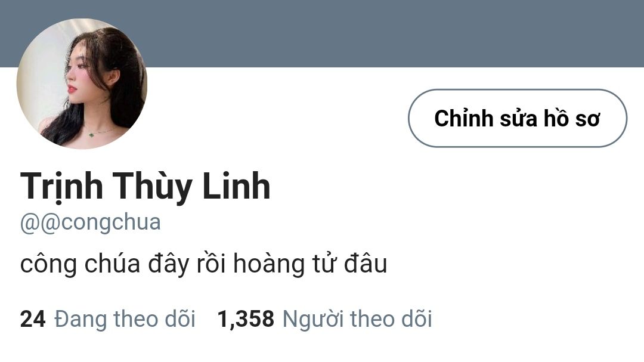Open the 24 following count

pyautogui.click(x=32, y=319)
